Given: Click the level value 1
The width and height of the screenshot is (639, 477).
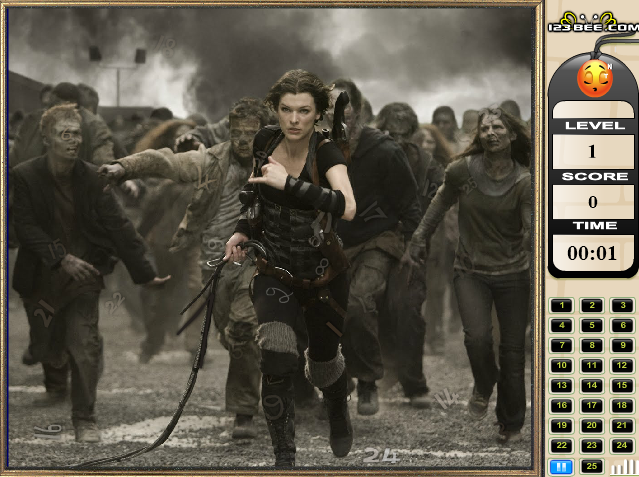Looking at the screenshot, I should tap(593, 152).
